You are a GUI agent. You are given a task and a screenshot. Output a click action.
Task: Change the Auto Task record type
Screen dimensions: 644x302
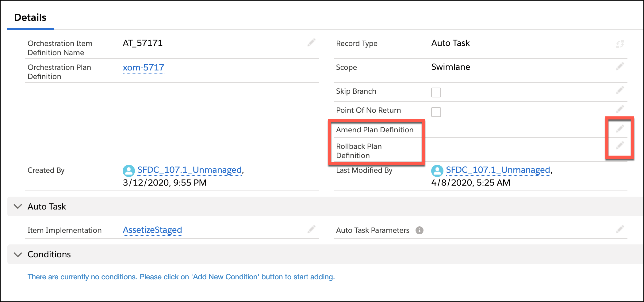(x=620, y=44)
